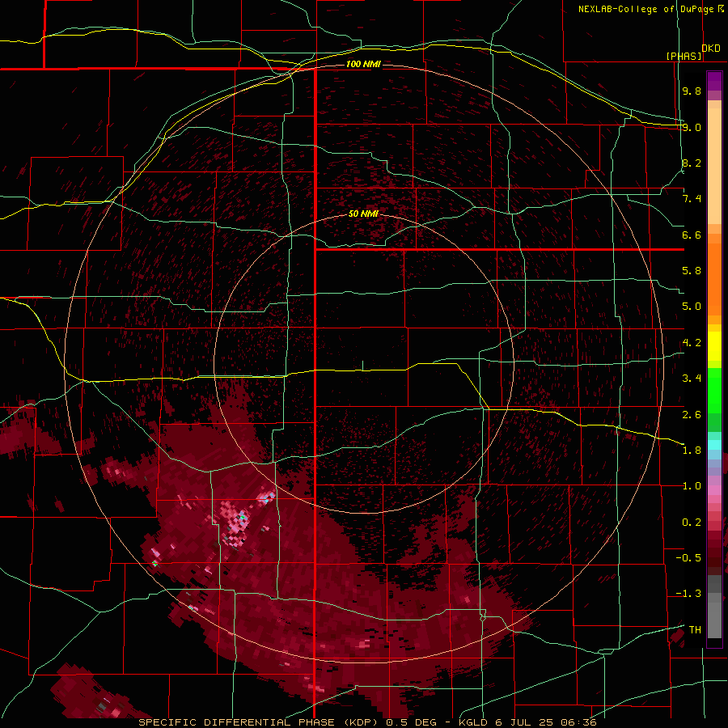Select the 3.4 scale label

(x=692, y=379)
